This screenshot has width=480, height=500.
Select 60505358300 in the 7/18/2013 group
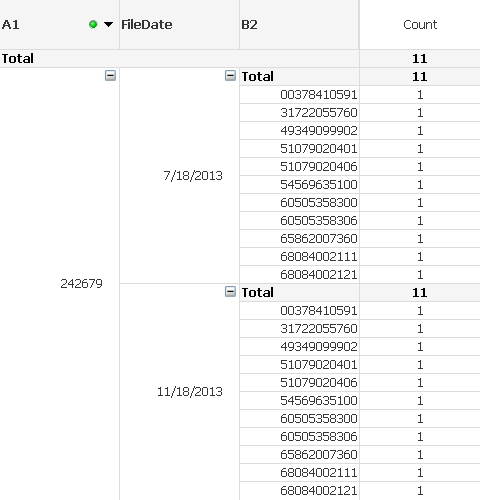pyautogui.click(x=319, y=203)
